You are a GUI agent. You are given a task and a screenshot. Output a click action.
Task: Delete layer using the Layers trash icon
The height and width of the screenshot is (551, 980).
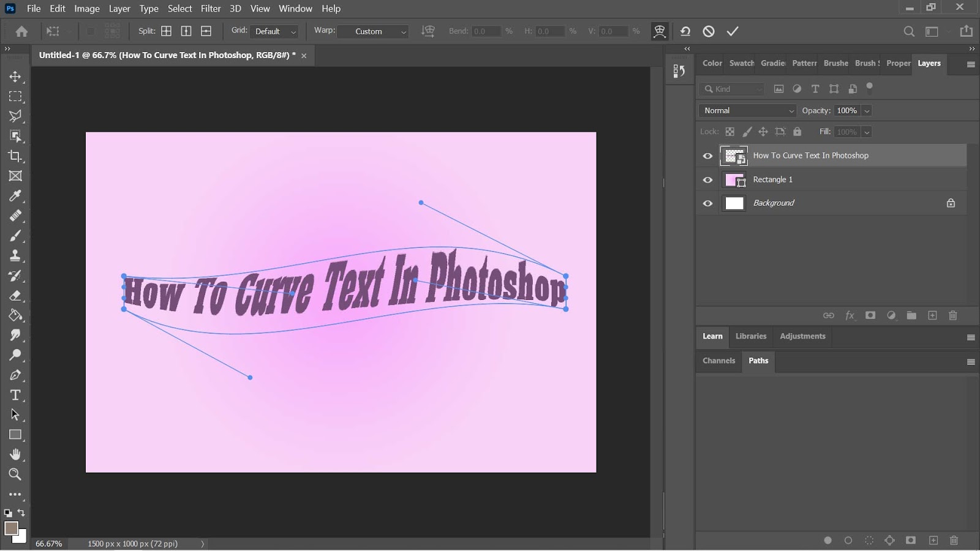tap(953, 315)
